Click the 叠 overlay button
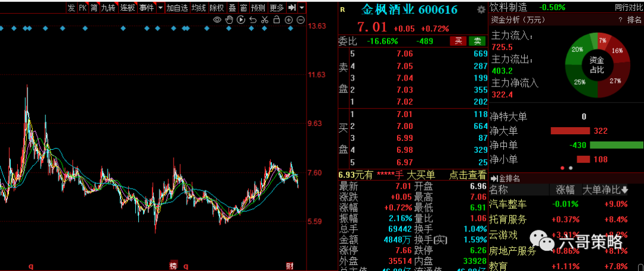644x271 pixels. coord(232,8)
